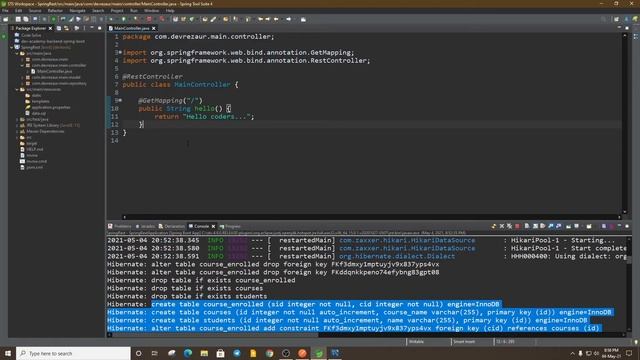Select MainController.java in Package Explorer
Viewport: 640px width, 360px height.
54,71
